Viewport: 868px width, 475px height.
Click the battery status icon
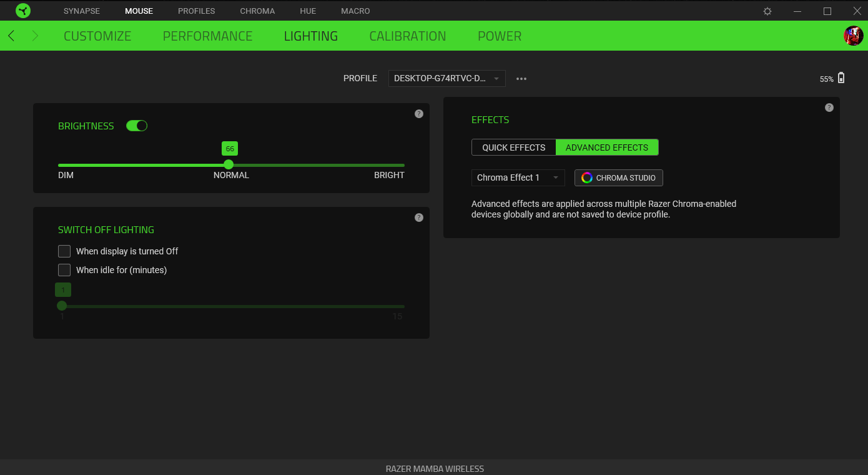(x=841, y=78)
